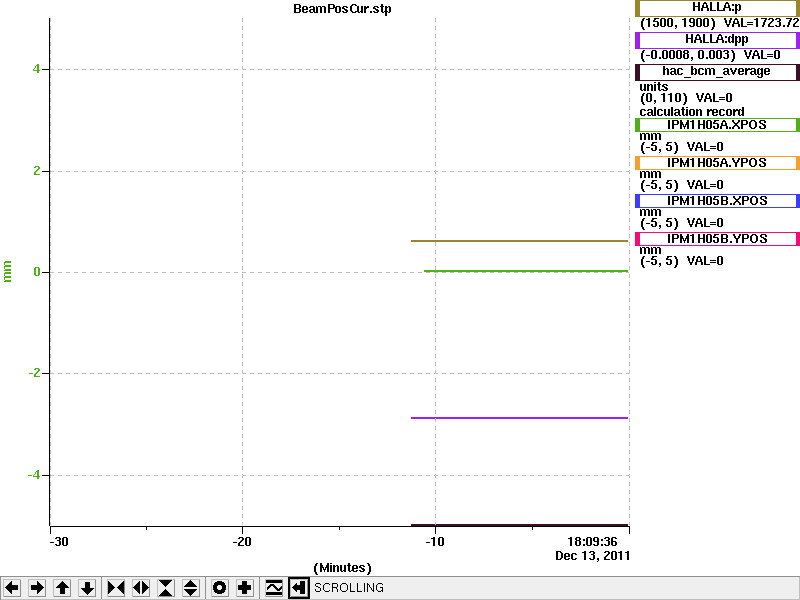Image resolution: width=800 pixels, height=600 pixels.
Task: Pan the plot up with the up arrow
Action: point(62,588)
